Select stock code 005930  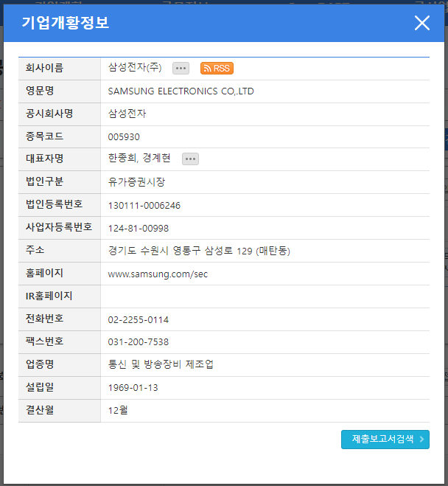pyautogui.click(x=124, y=136)
